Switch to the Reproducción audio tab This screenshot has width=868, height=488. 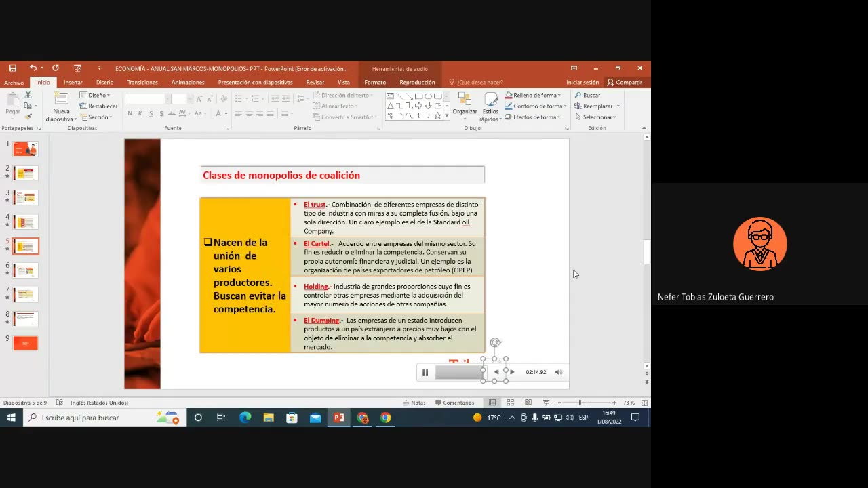[x=417, y=83]
